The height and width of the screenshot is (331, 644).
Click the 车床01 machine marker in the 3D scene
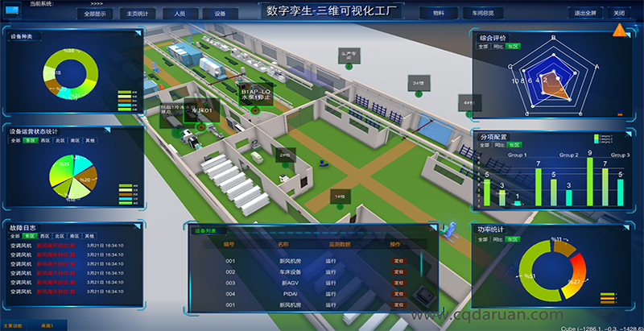(x=200, y=110)
